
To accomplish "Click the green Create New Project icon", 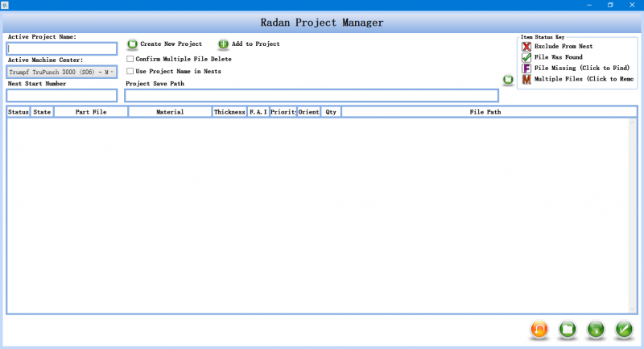I will pos(132,44).
